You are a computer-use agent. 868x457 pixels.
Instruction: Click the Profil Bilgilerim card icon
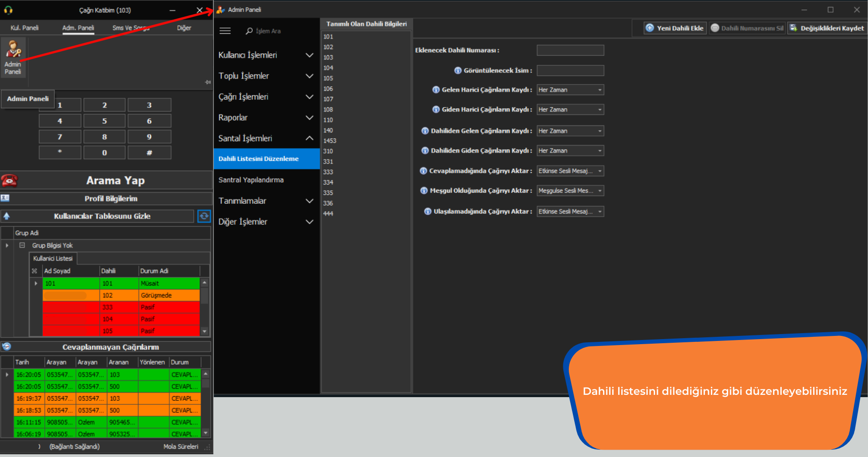click(x=5, y=198)
